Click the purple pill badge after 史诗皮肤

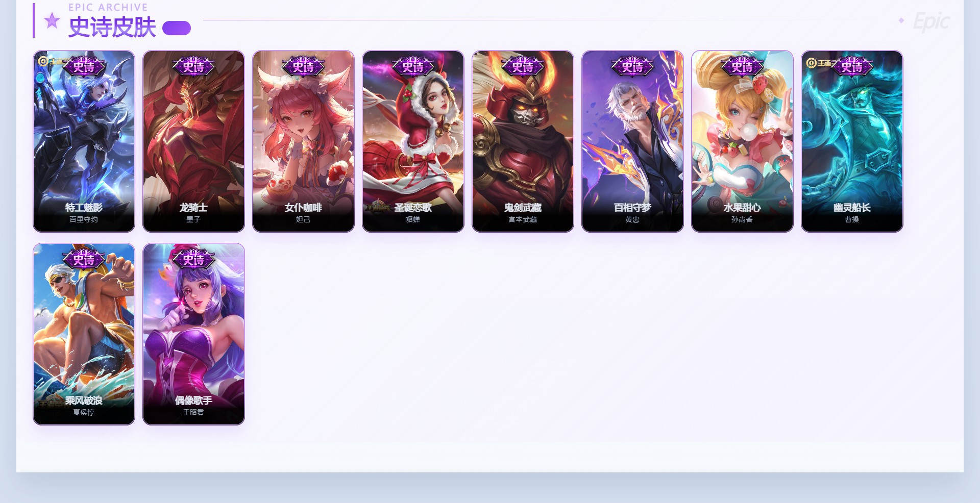[177, 28]
